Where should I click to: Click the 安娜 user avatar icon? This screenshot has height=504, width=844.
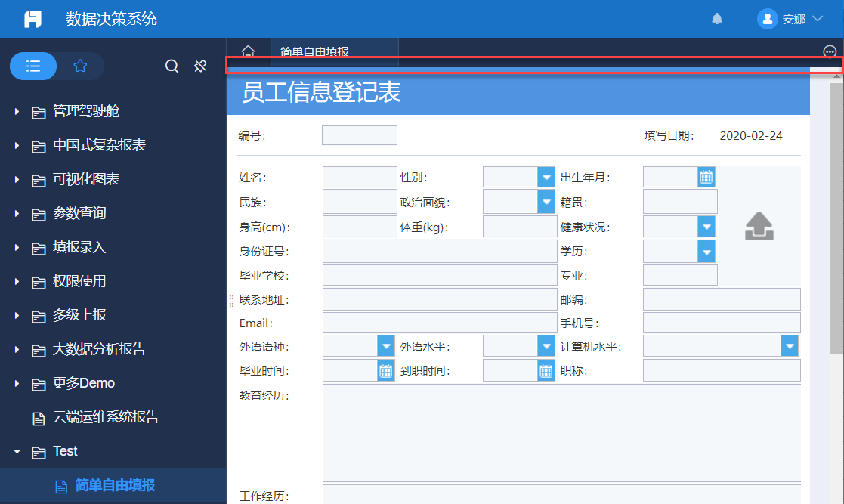coord(767,19)
